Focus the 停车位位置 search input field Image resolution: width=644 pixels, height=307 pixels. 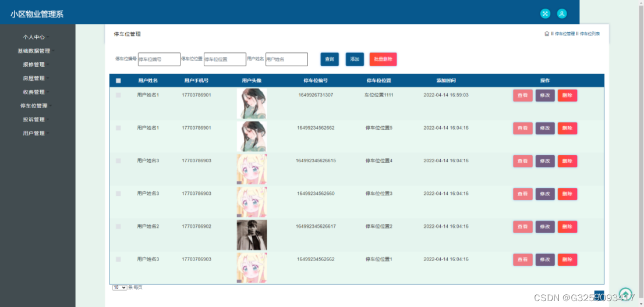[x=225, y=59]
